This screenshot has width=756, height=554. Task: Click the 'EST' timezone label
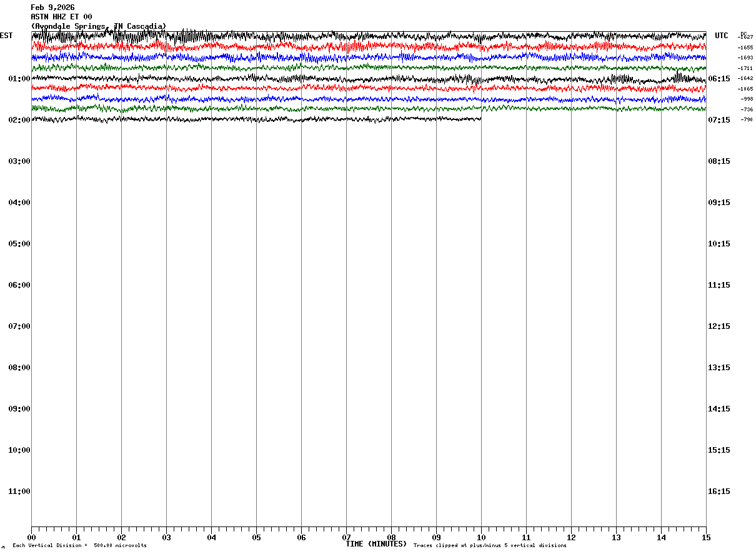click(6, 36)
